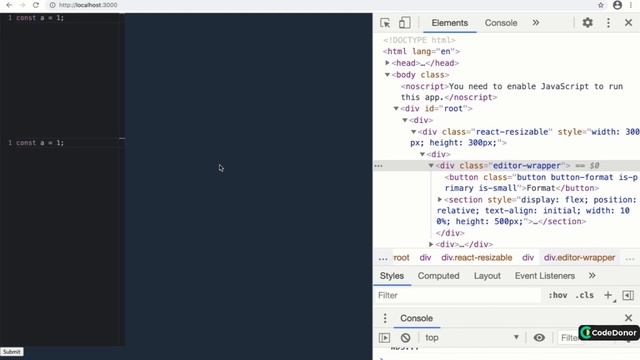
Task: Toggle the computed styles sidebar icon
Action: 628,295
